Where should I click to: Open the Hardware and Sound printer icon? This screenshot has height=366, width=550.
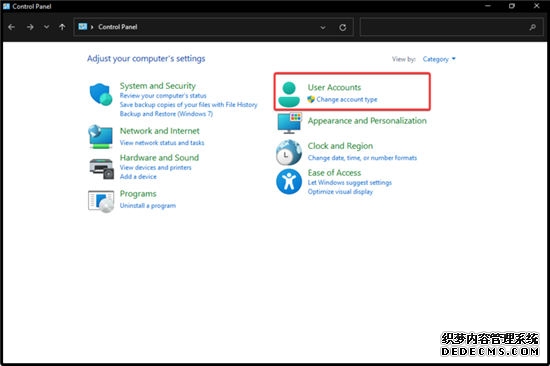tap(101, 169)
